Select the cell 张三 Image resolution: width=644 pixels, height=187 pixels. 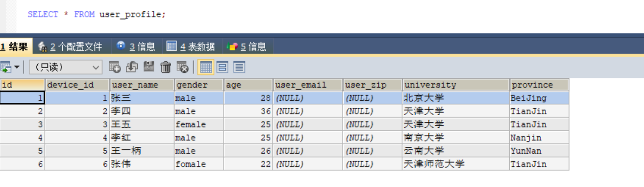point(142,98)
